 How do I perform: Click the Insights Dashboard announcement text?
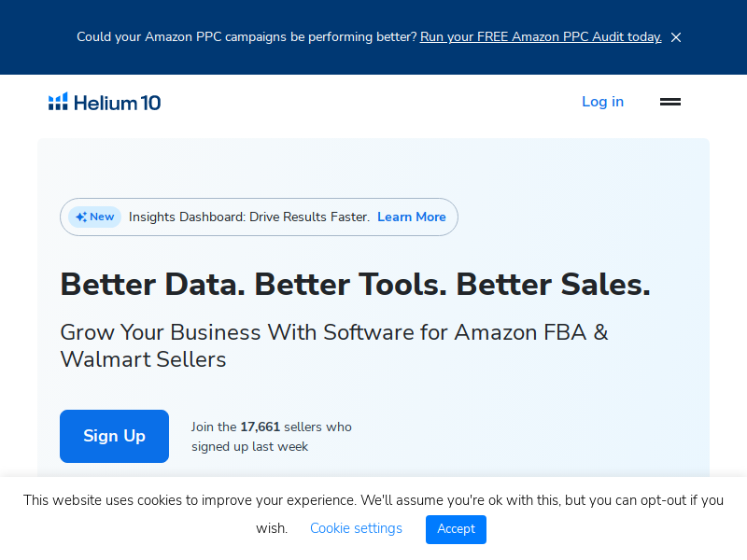tap(249, 217)
